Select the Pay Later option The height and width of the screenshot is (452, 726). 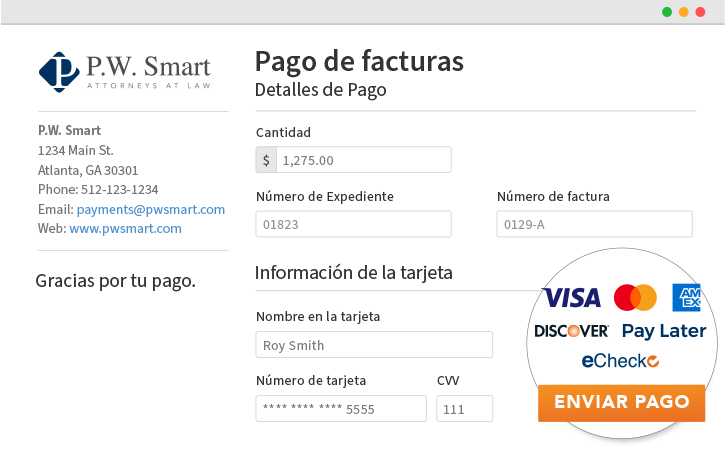click(x=664, y=331)
